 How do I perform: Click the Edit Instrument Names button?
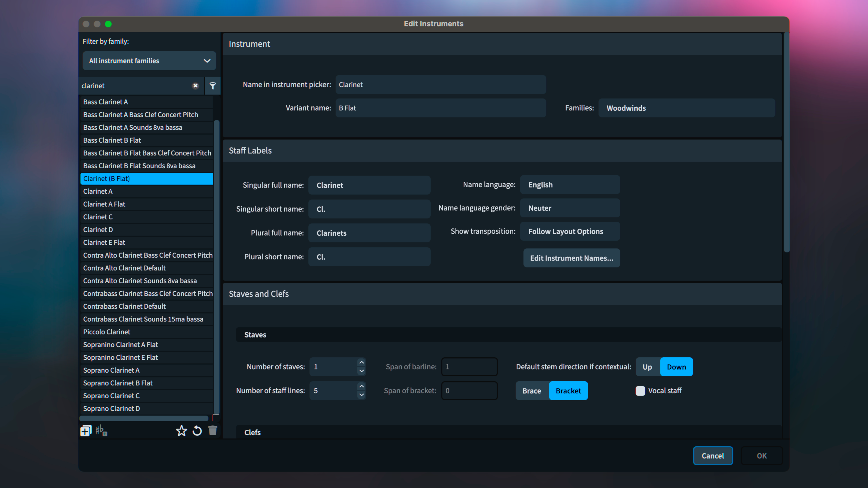[x=571, y=258]
